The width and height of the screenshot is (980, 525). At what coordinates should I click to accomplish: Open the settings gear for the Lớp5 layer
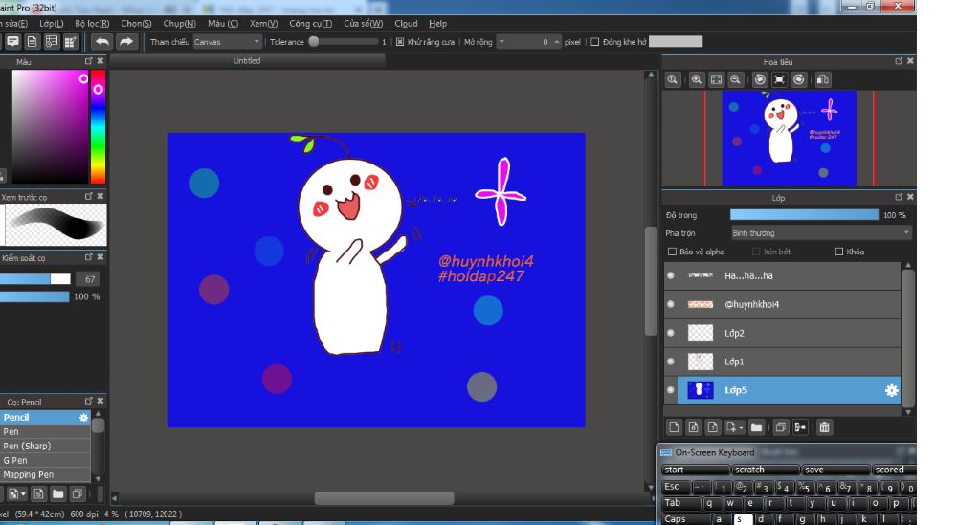coord(891,390)
